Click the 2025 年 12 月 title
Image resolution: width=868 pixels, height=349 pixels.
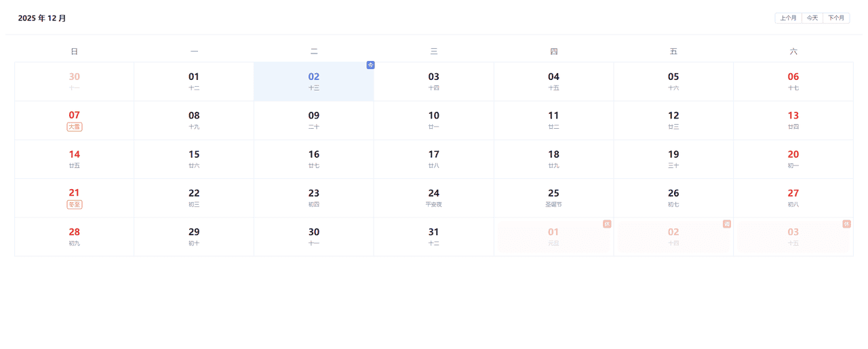coord(42,18)
